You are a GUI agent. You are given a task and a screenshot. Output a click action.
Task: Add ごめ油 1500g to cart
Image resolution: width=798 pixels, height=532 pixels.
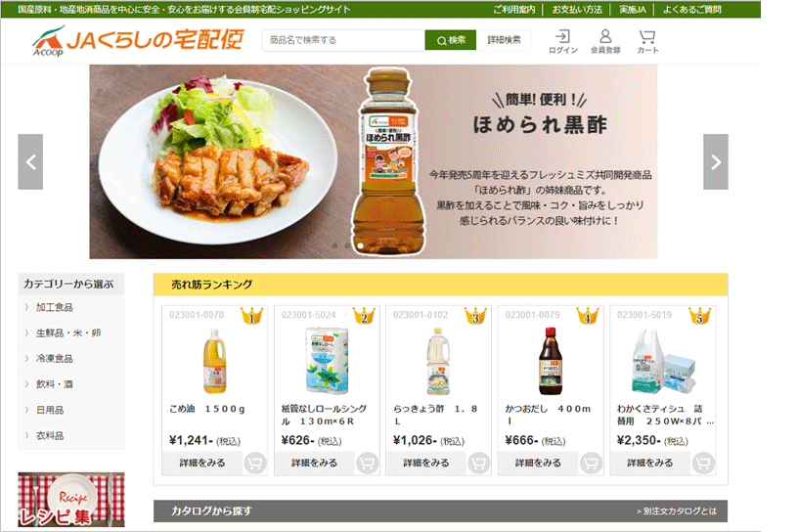255,463
